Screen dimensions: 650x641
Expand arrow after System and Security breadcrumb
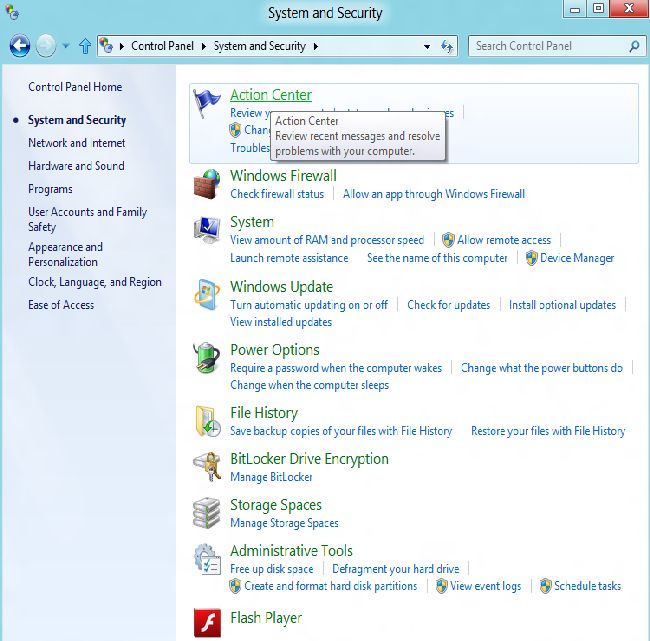(x=316, y=46)
